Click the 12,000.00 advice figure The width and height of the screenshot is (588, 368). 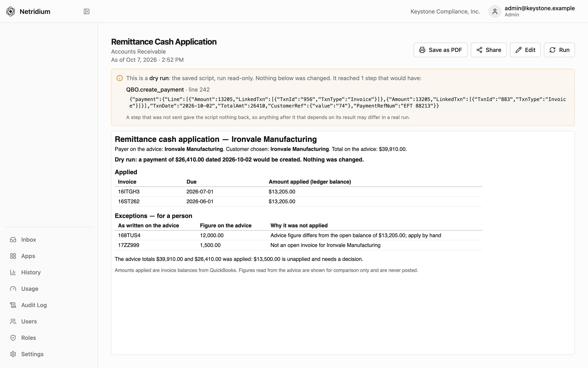[212, 235]
